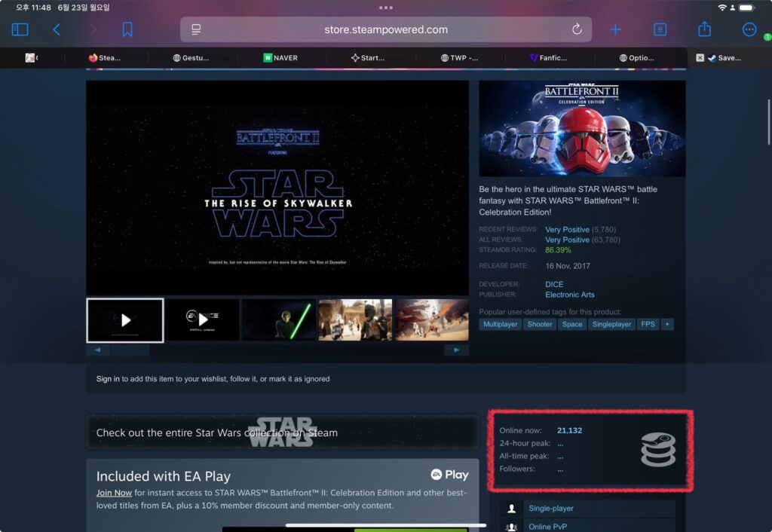Screen dimensions: 772x532
Task: Click the page vertical scrollbar
Action: pos(768,121)
